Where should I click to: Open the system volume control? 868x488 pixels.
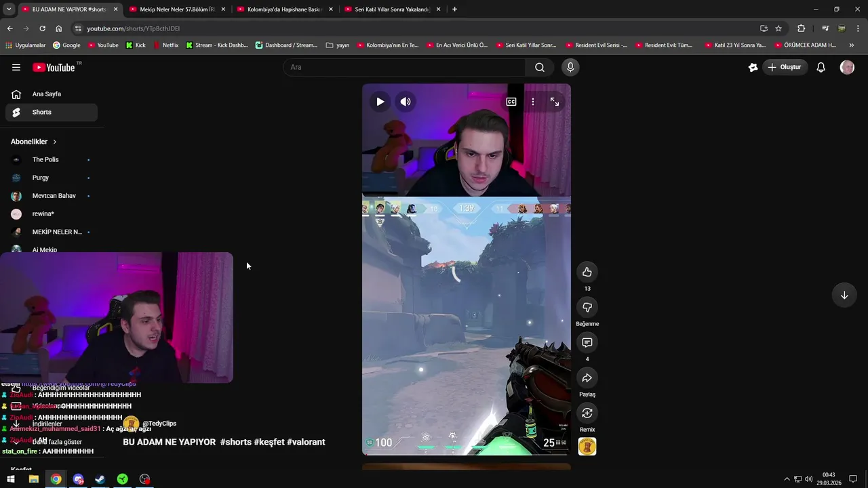(x=808, y=479)
